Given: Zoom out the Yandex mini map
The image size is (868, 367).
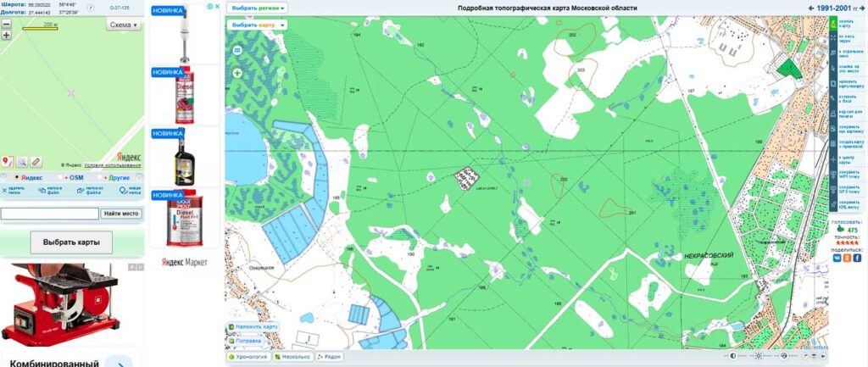Looking at the screenshot, I should pyautogui.click(x=6, y=25).
